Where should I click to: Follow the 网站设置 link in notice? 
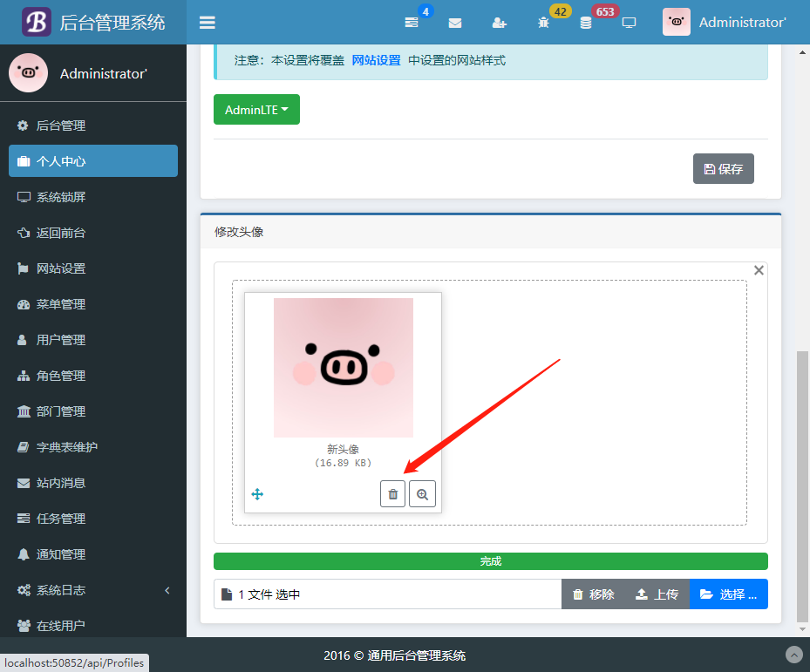click(376, 60)
